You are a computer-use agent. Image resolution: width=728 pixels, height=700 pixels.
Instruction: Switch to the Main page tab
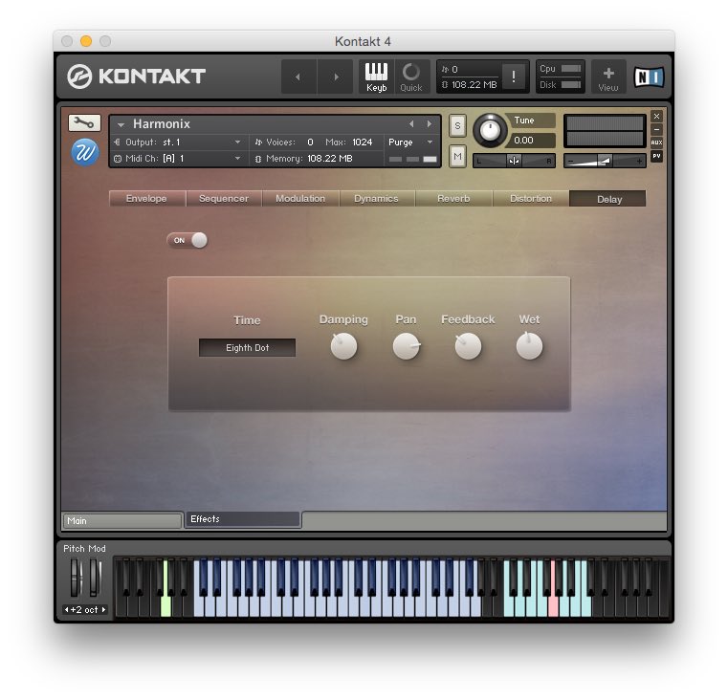click(x=121, y=521)
